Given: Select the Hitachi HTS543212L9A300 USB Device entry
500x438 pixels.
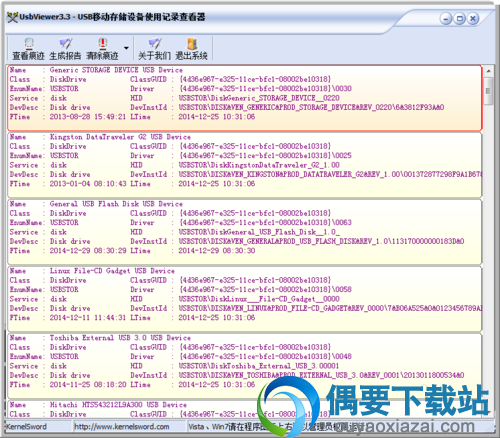Looking at the screenshot, I should pyautogui.click(x=245, y=409).
